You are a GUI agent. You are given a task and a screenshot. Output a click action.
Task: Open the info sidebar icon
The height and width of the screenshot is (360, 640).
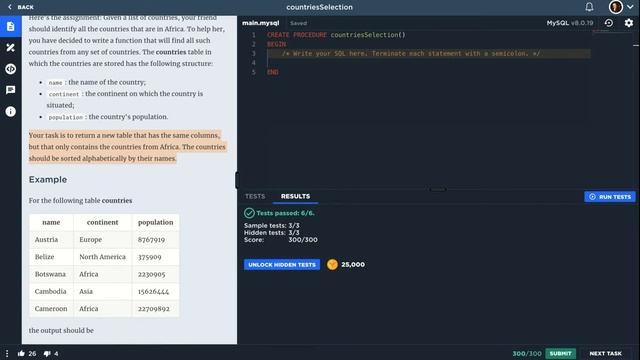point(11,111)
